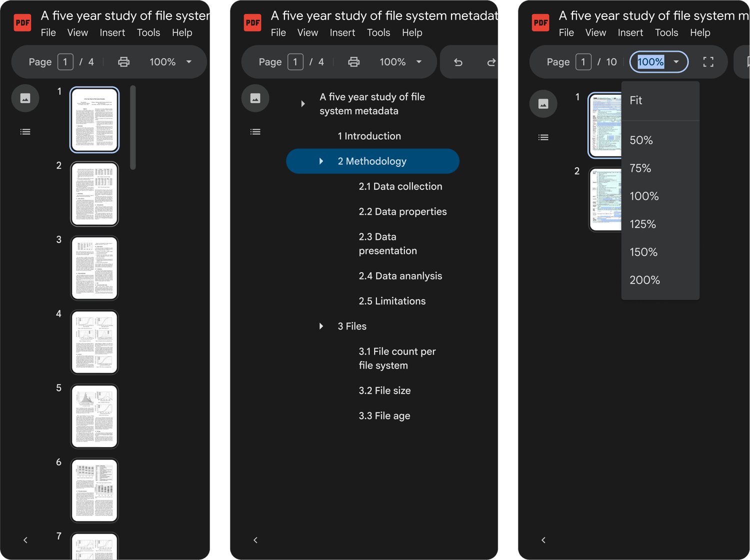Expand the "3 Files" outline section
750x560 pixels.
[x=320, y=326]
